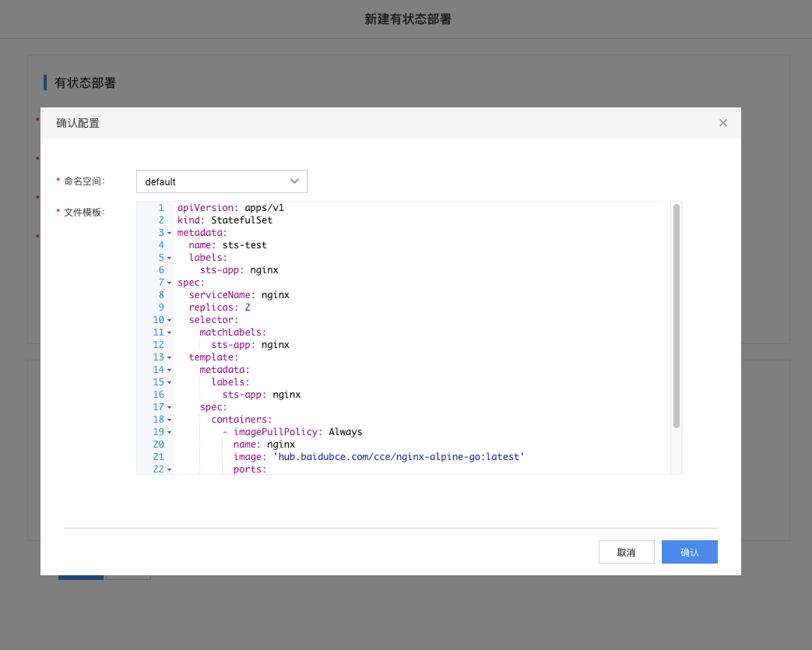Screen dimensions: 812x650
Task: Collapse the labels fold arrow on line 5
Action: tap(170, 258)
